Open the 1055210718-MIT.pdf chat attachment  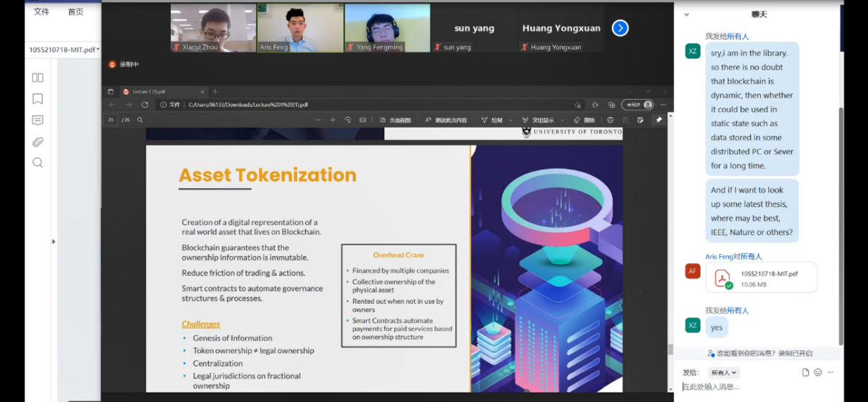(761, 278)
